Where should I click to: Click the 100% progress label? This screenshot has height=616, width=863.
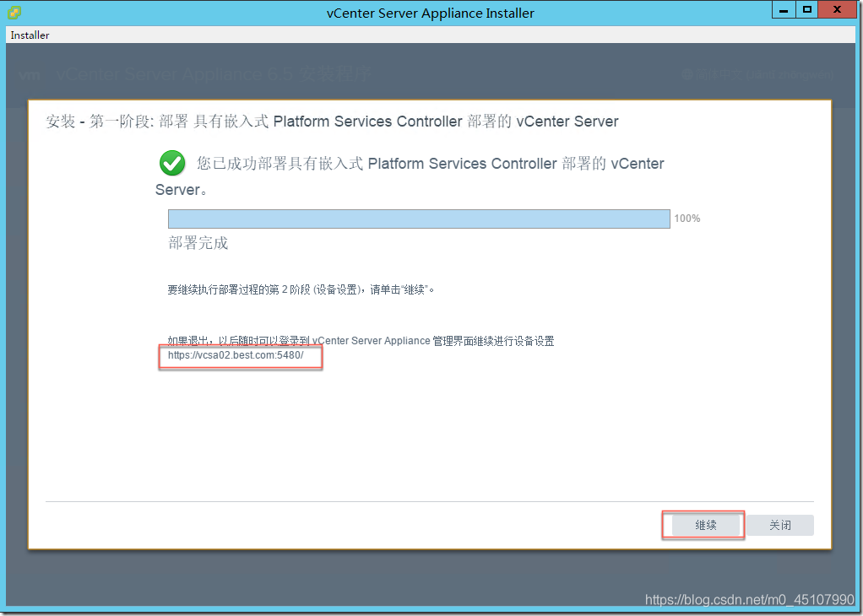[x=687, y=219]
